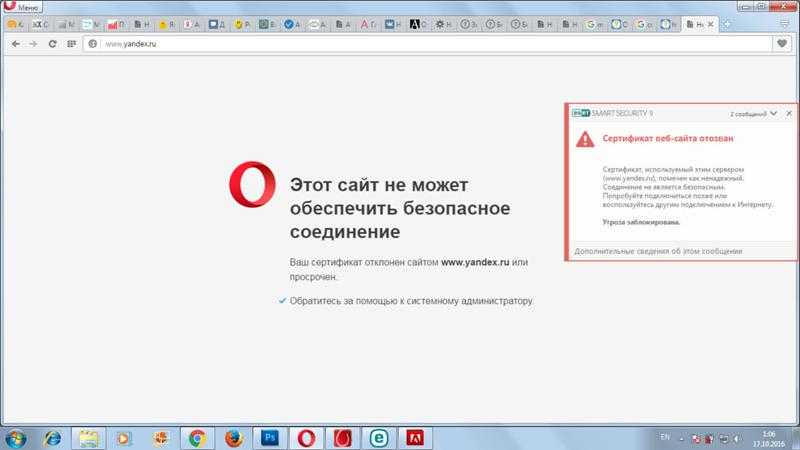
Task: Click the Угроза заблокирована text
Action: (641, 222)
